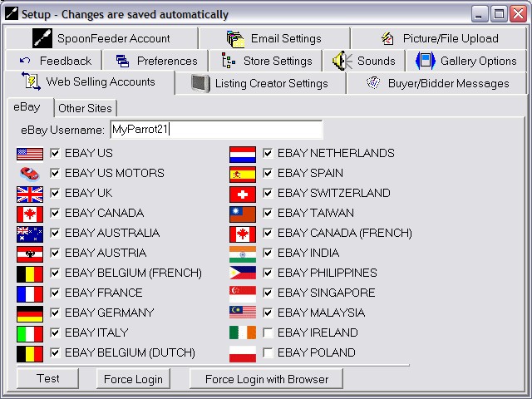The width and height of the screenshot is (532, 399).
Task: Minimize the Setup window
Action: click(479, 14)
